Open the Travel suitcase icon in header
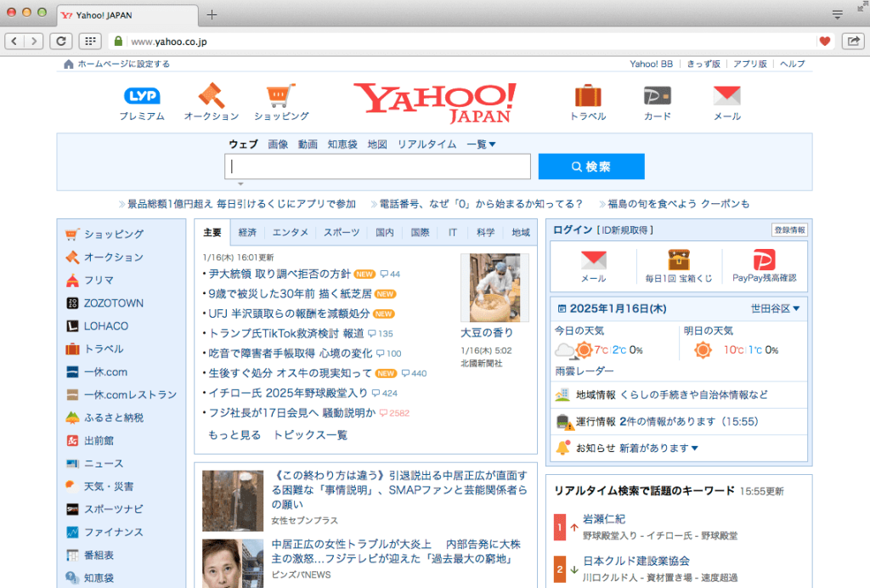Screen dimensions: 870x588 tap(588, 95)
